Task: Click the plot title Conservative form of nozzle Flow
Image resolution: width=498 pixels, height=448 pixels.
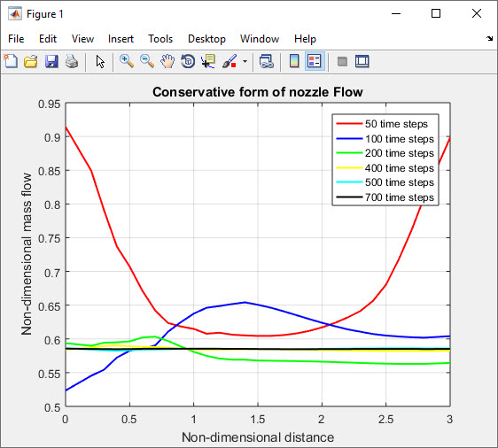Action: click(258, 92)
